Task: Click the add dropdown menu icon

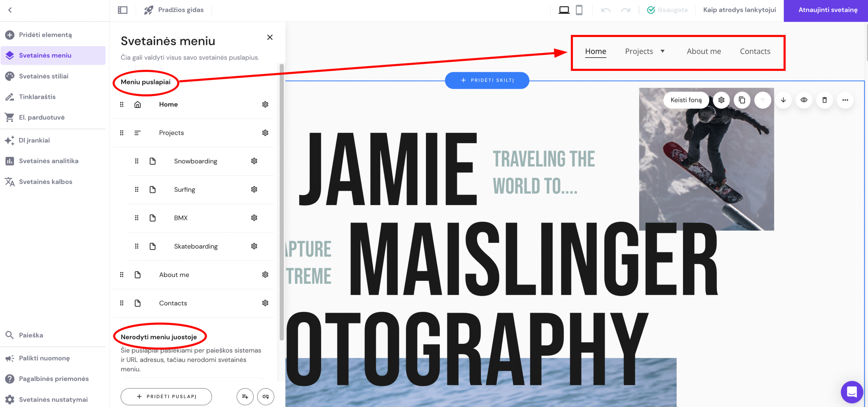Action: (x=245, y=396)
